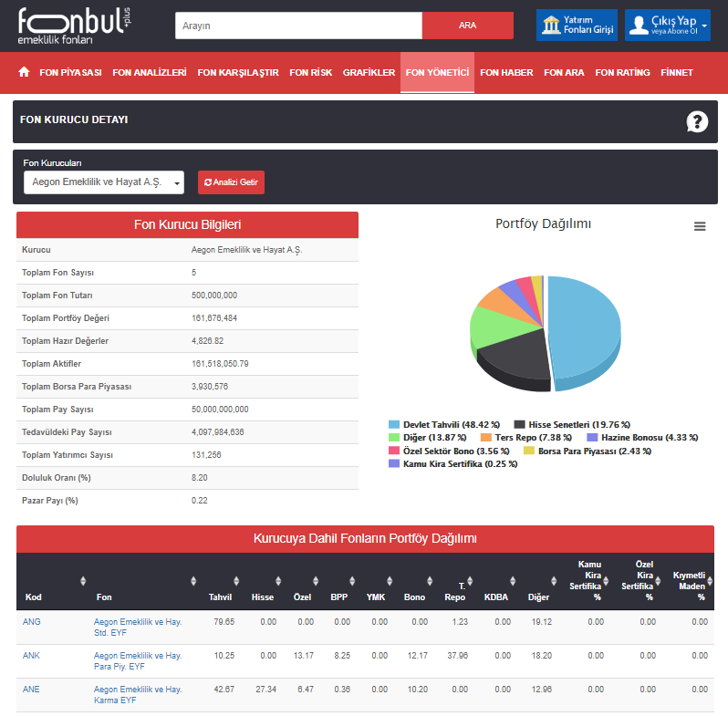The image size is (728, 716).
Task: Open FON ARA menu
Action: pyautogui.click(x=564, y=72)
